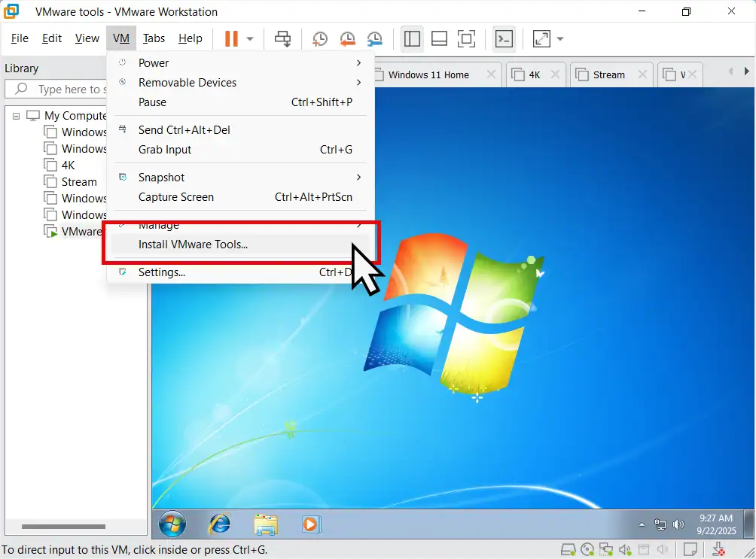The image size is (756, 559).
Task: Select Send Ctrl+Alt+Del menu entry
Action: [x=240, y=130]
